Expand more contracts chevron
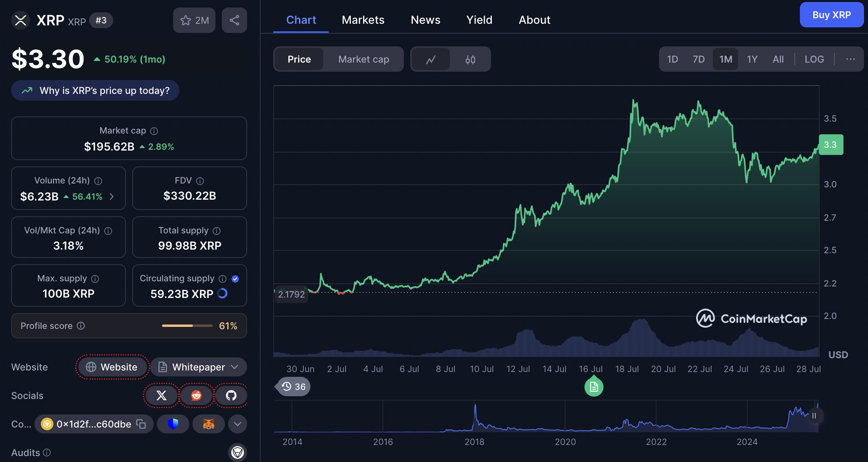Viewport: 868px width, 462px height. tap(238, 424)
